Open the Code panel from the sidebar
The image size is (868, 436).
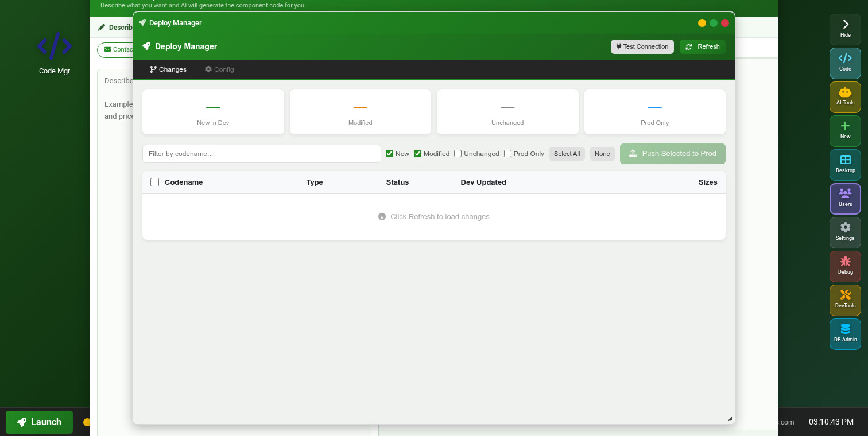click(x=845, y=63)
